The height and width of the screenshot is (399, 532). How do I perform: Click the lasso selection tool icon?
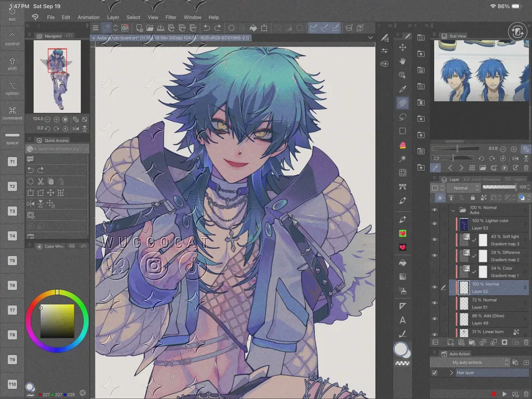pyautogui.click(x=403, y=117)
